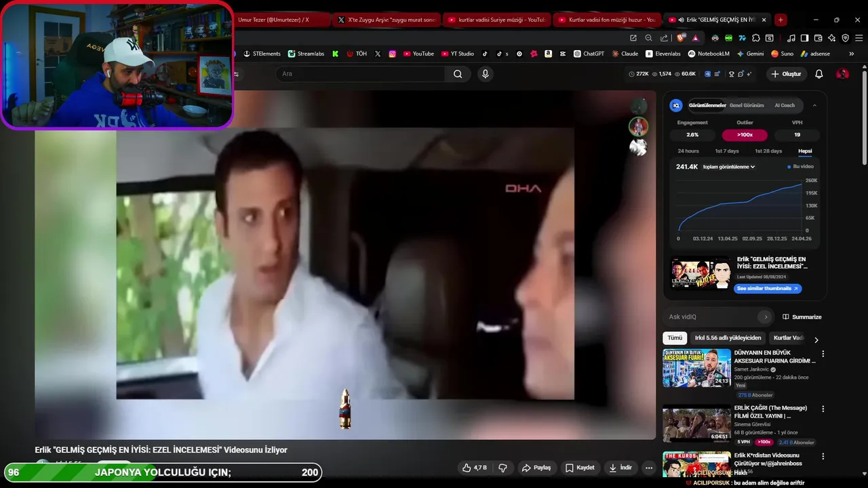Image resolution: width=868 pixels, height=488 pixels.
Task: Click the share page icon in address bar
Action: tap(664, 38)
